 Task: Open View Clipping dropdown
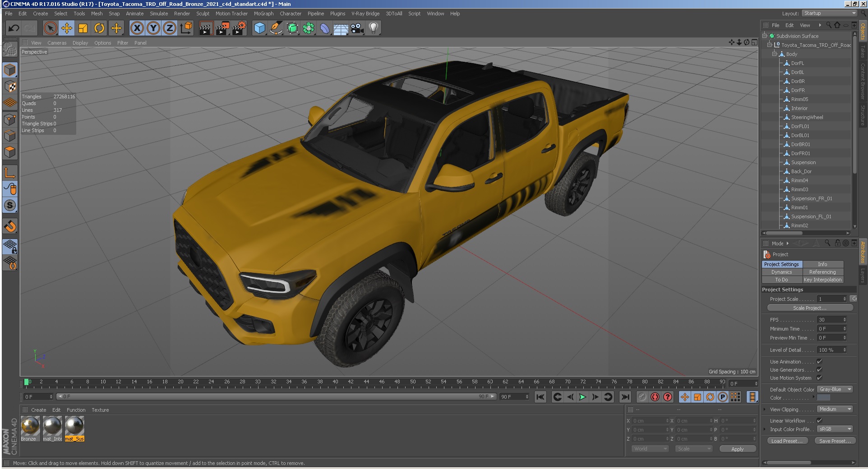(835, 409)
